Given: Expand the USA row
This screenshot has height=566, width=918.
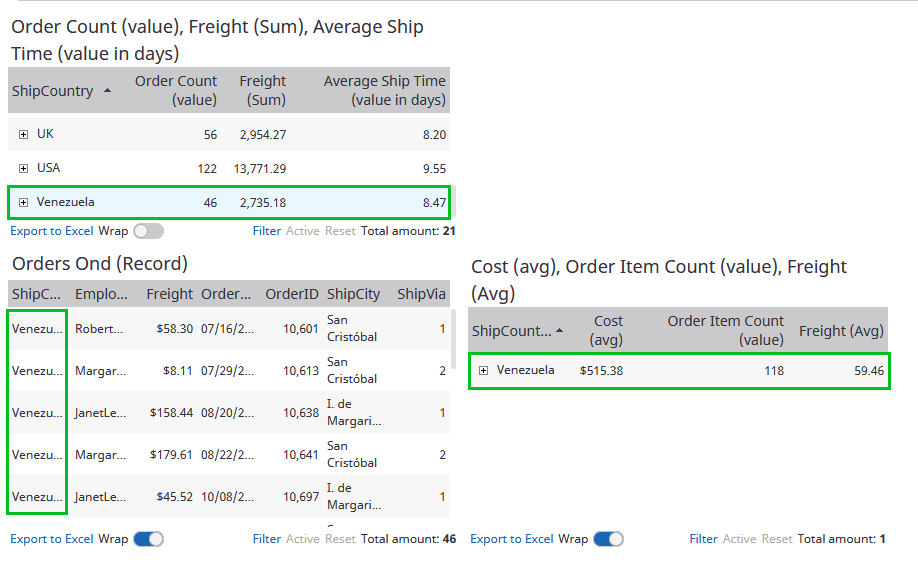Looking at the screenshot, I should (23, 168).
